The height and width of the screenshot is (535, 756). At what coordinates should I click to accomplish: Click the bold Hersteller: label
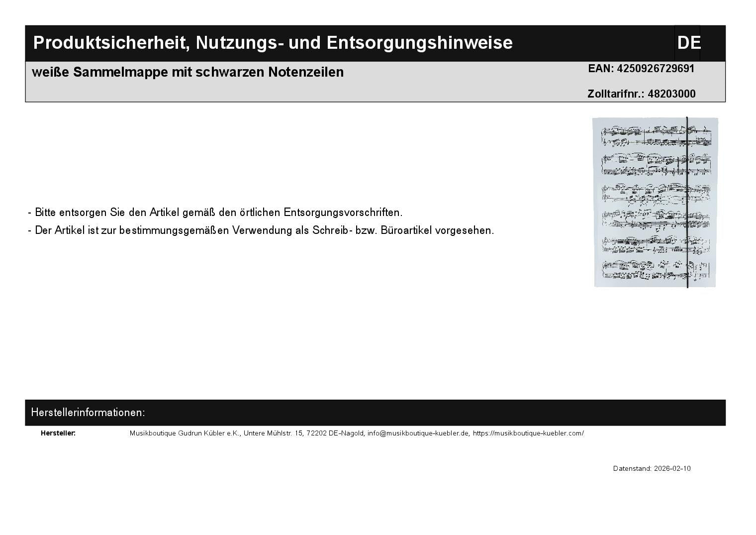[58, 433]
